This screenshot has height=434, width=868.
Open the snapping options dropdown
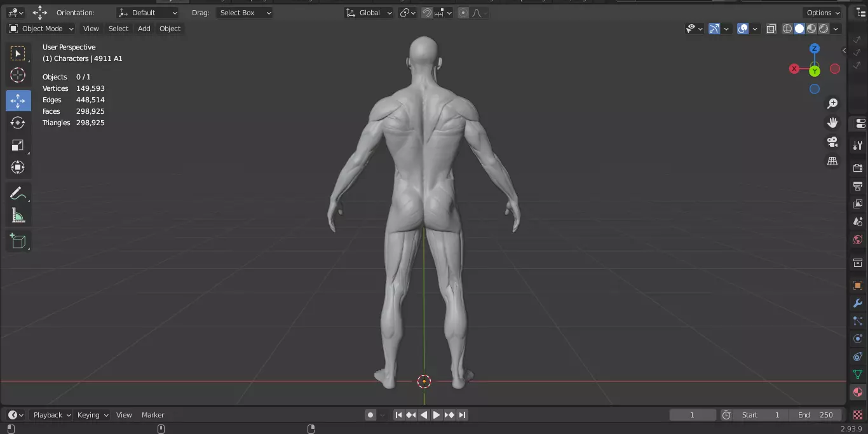[x=444, y=13]
